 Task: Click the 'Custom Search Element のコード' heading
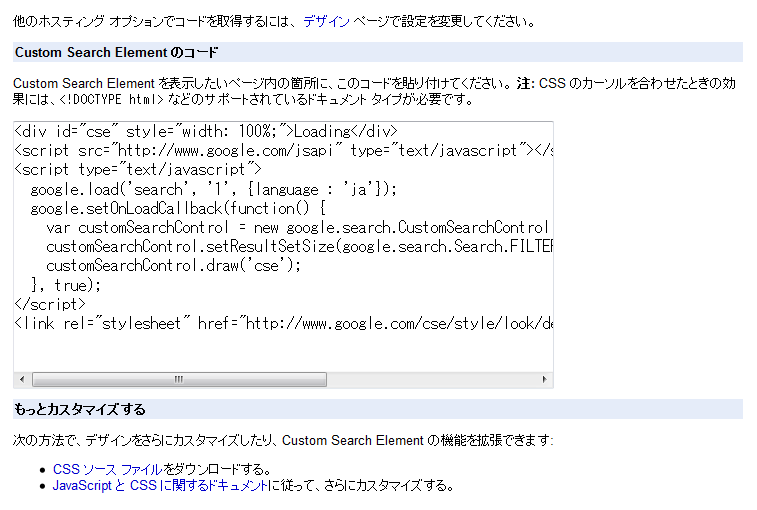coord(116,52)
